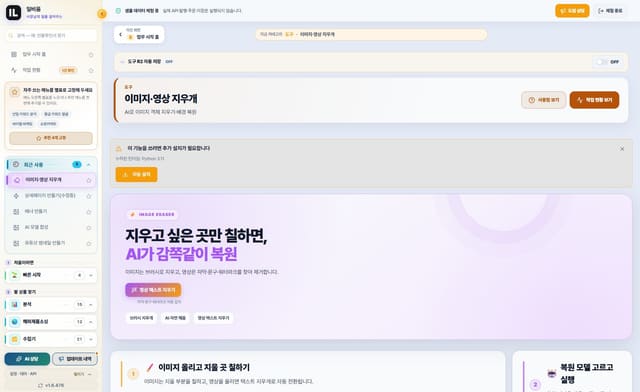This screenshot has width=640, height=392.
Task: Click the version refresh icon at the sidebar bottom
Action: pyautogui.click(x=40, y=385)
